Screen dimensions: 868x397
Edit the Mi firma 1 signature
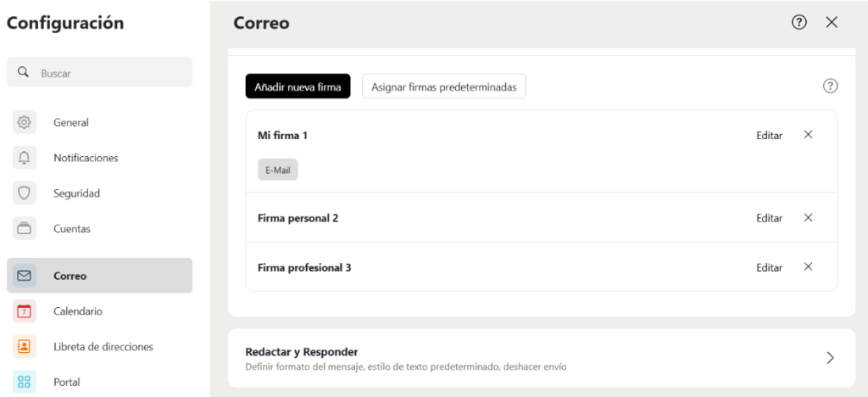[769, 135]
